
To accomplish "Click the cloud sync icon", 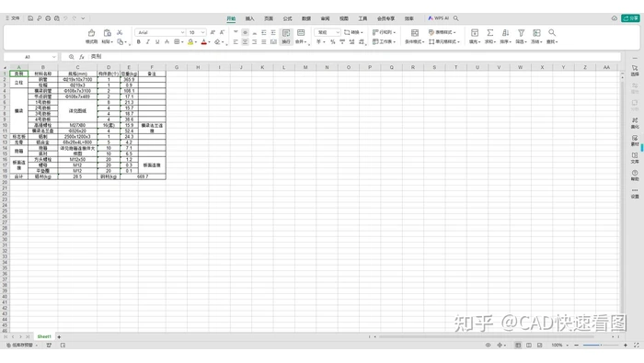I will [x=615, y=18].
